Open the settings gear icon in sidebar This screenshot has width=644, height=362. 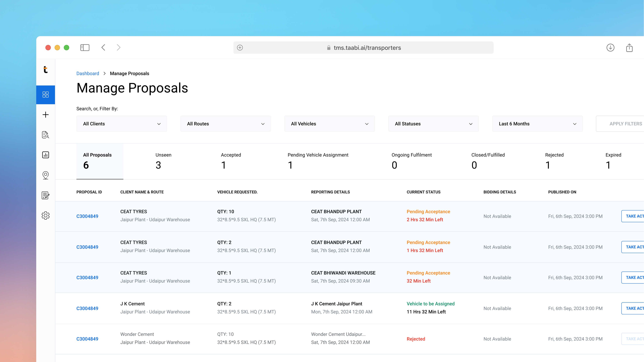tap(46, 215)
